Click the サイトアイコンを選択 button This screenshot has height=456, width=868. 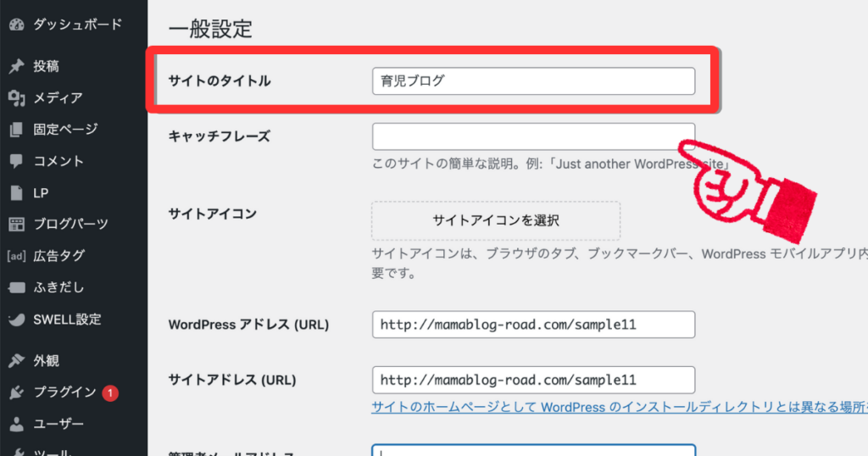tap(496, 221)
